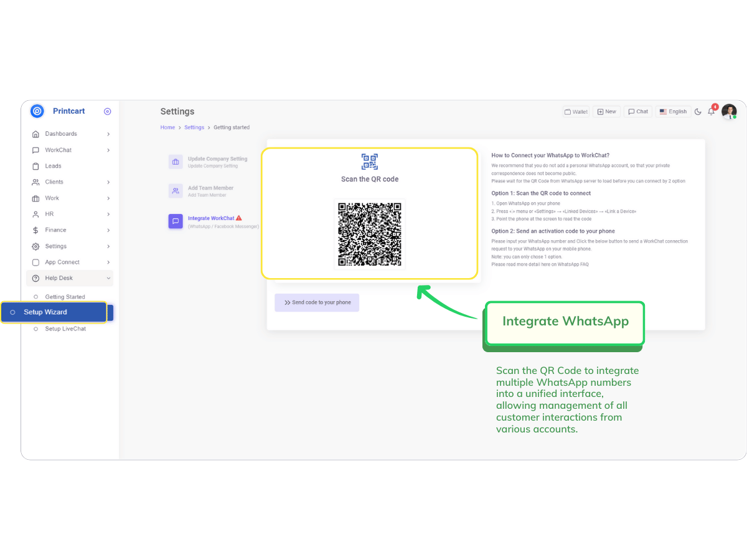This screenshot has width=747, height=560.
Task: Follow the Home breadcrumb link
Action: (167, 128)
